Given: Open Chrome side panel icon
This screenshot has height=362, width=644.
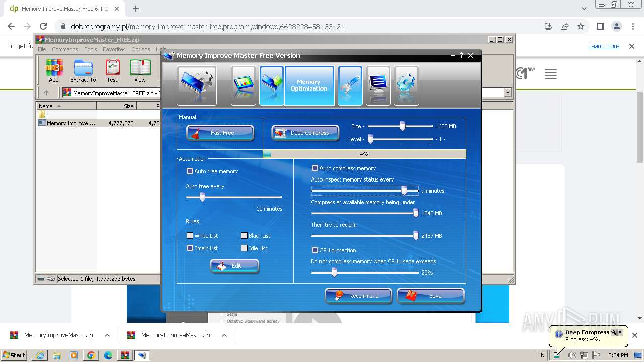Looking at the screenshot, I should (x=600, y=27).
